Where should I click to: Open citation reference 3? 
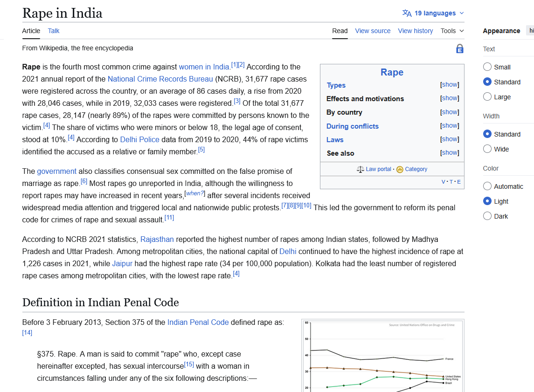pos(237,101)
